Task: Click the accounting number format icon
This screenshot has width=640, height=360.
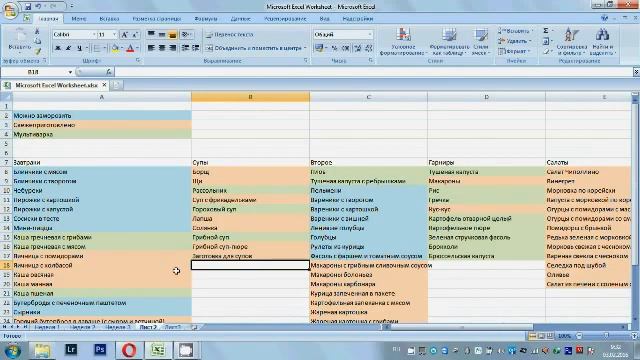Action: 320,48
